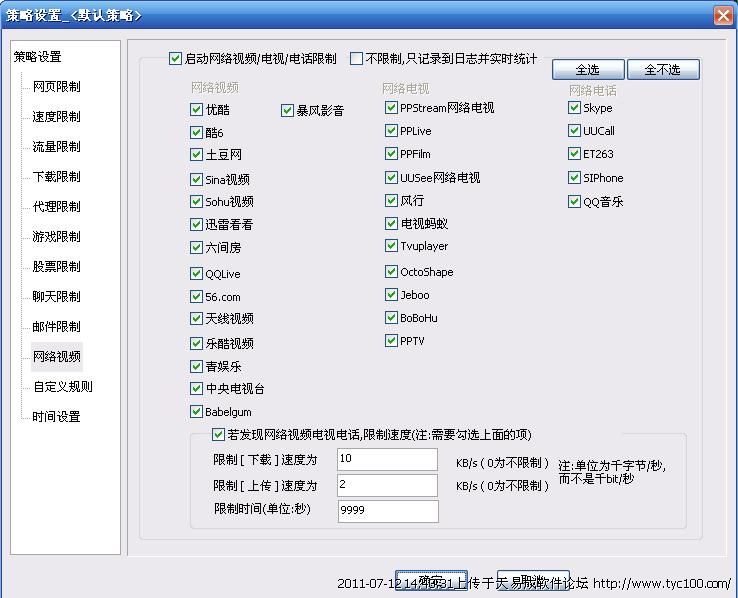Toggle 中央电视台 checkbox
The height and width of the screenshot is (598, 738).
tap(196, 389)
